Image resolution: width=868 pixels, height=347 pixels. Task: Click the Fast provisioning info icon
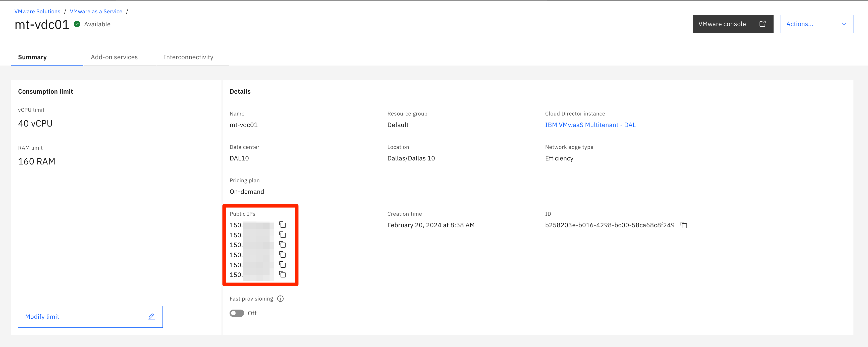[280, 299]
